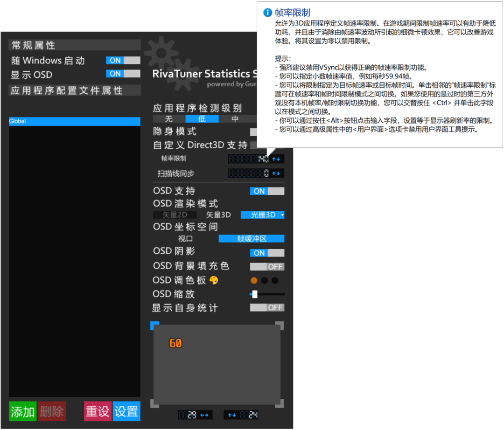Screen dimensions: 504x430
Task: Click the 帧率限制 value field
Action: pyautogui.click(x=249, y=159)
